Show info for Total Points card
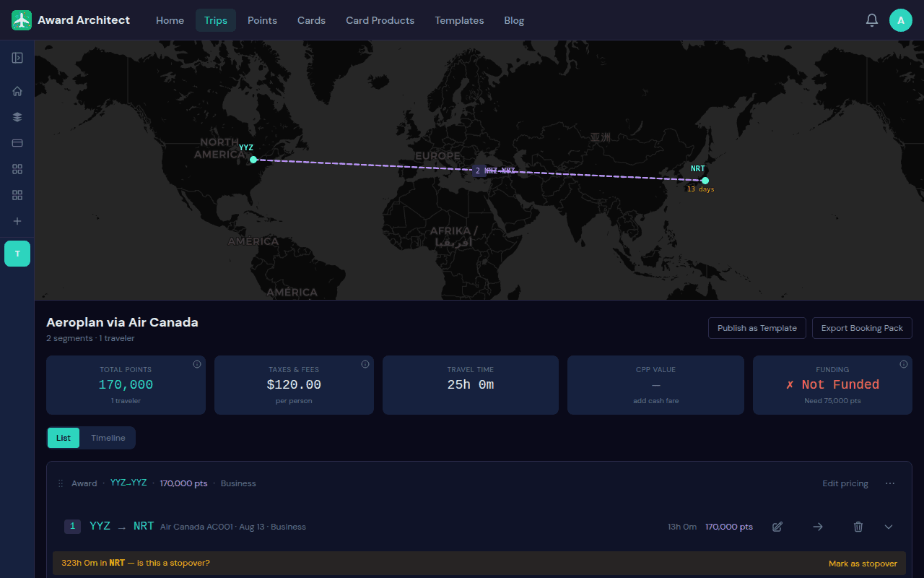This screenshot has height=578, width=924. click(197, 364)
